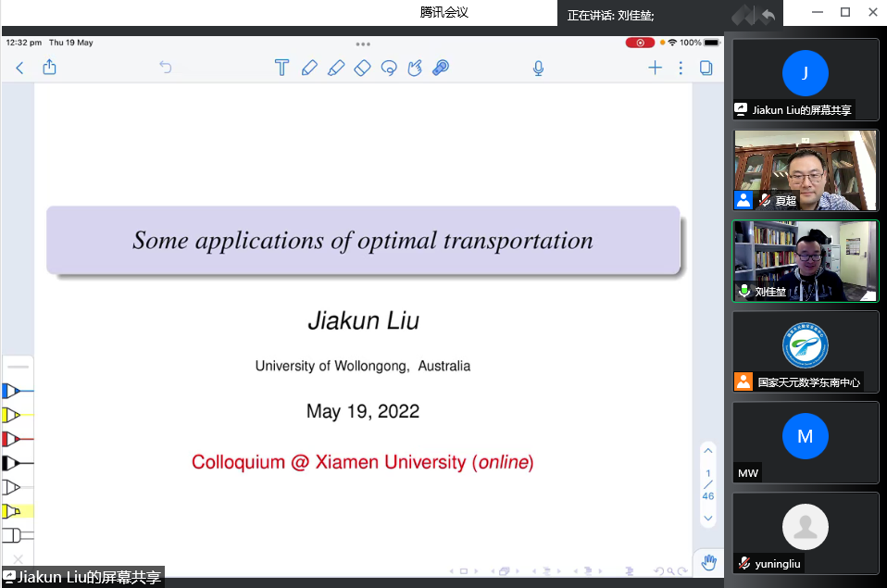Image resolution: width=887 pixels, height=588 pixels.
Task: Toggle the zoom box magnifier tool
Action: click(x=441, y=68)
